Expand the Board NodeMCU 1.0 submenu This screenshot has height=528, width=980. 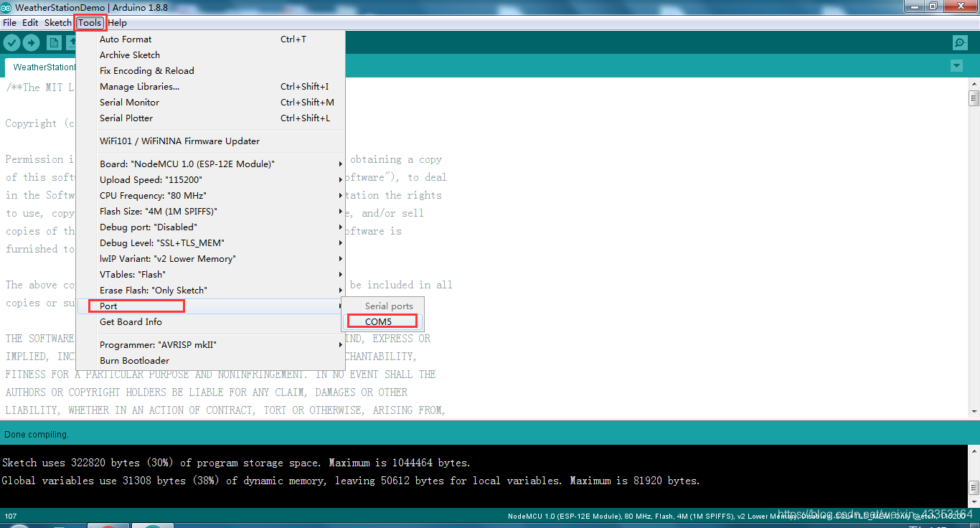(211, 164)
